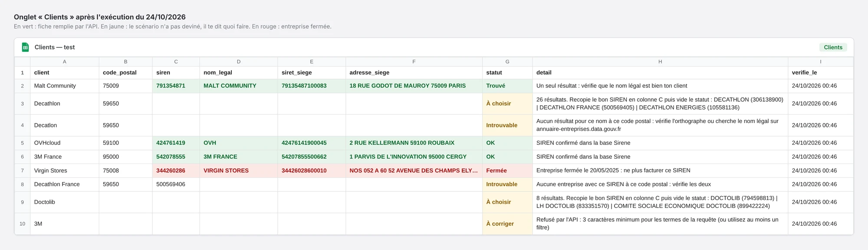This screenshot has height=250, width=868.
Task: Select SIRET cell 34426028600010
Action: click(312, 170)
